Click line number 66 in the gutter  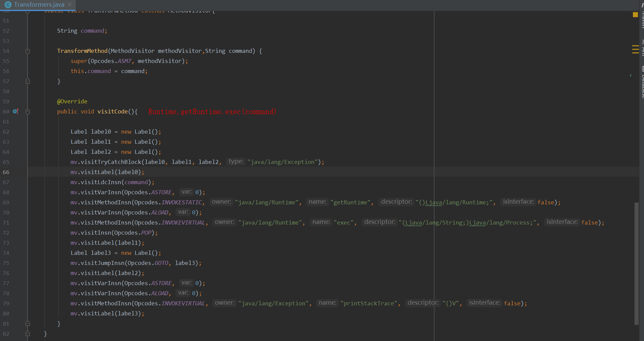tap(6, 172)
